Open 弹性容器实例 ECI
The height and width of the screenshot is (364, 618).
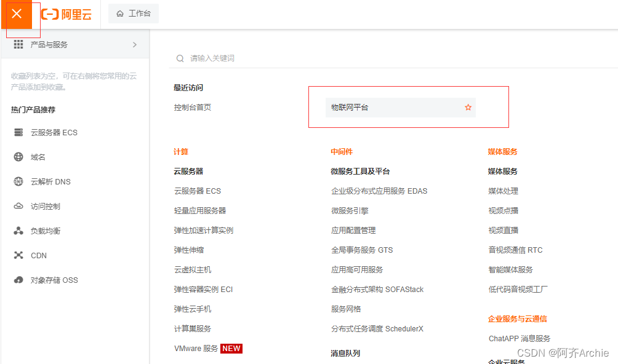tap(203, 289)
